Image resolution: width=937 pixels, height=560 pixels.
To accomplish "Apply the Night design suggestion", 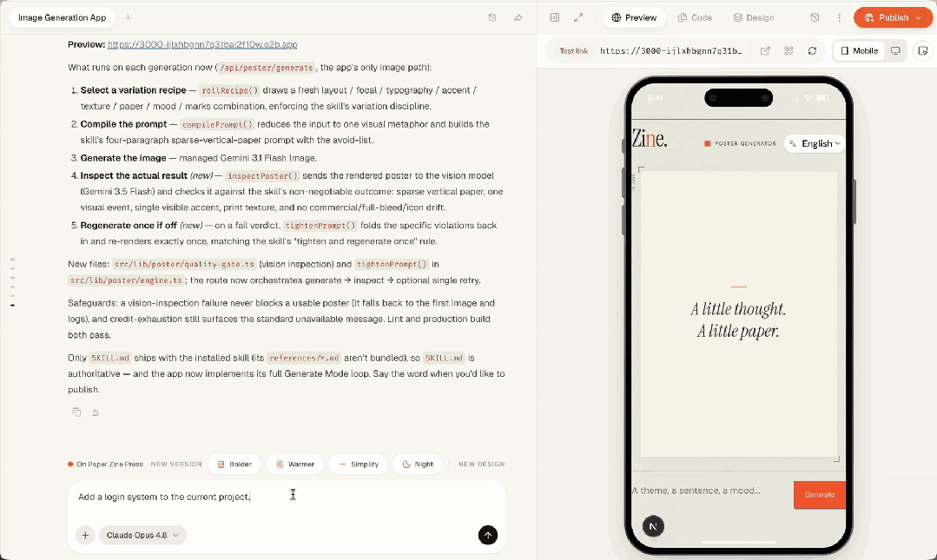I will point(418,464).
